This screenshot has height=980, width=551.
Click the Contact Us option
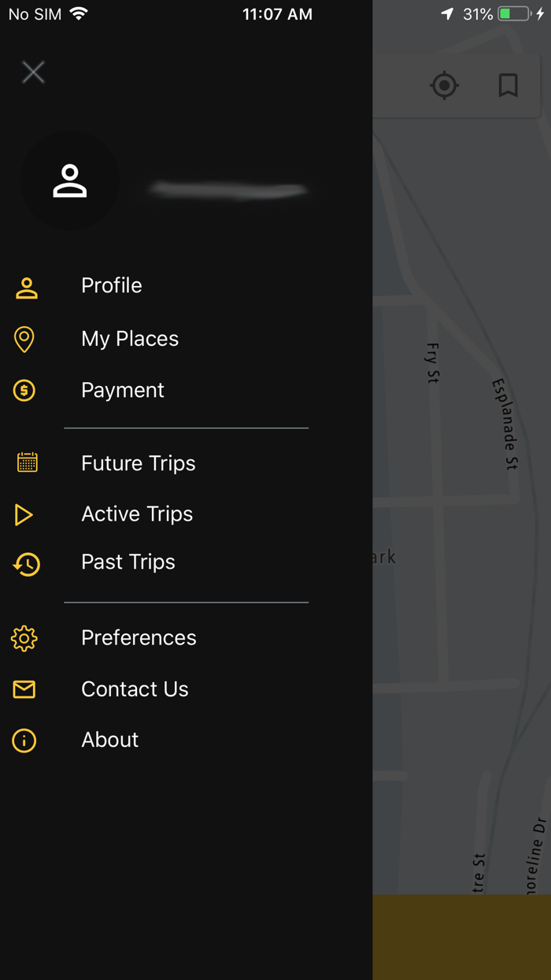135,689
